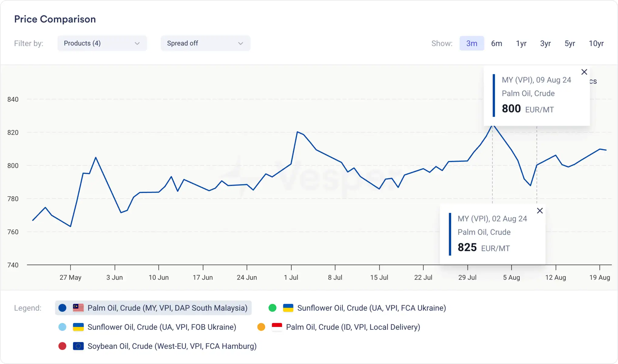
Task: Toggle Palm Oil MY DAP South Malaysia series
Action: (x=153, y=308)
